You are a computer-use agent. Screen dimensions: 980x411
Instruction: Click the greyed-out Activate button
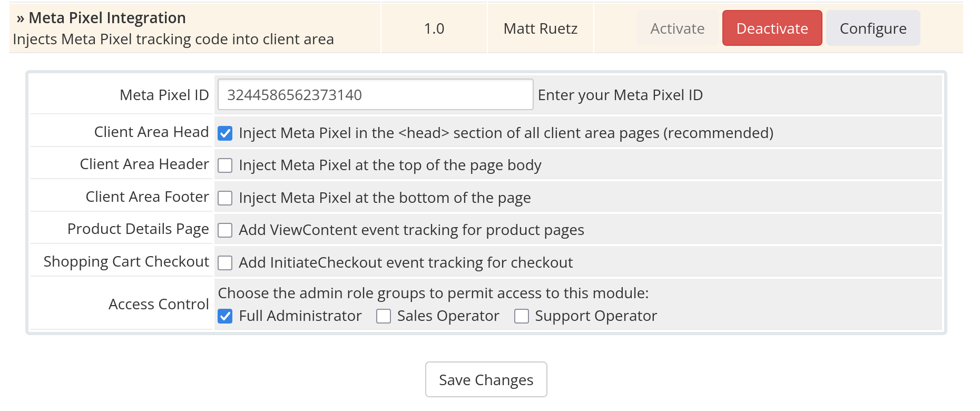[x=677, y=28]
